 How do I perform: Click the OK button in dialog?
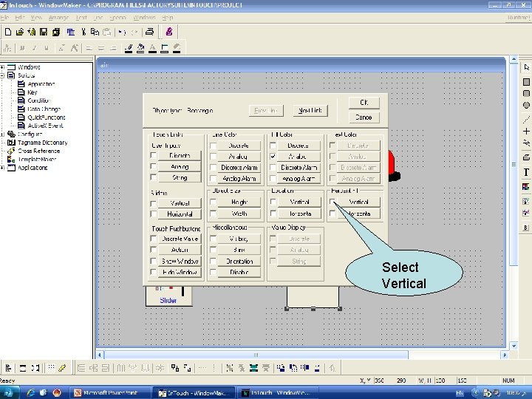point(364,103)
